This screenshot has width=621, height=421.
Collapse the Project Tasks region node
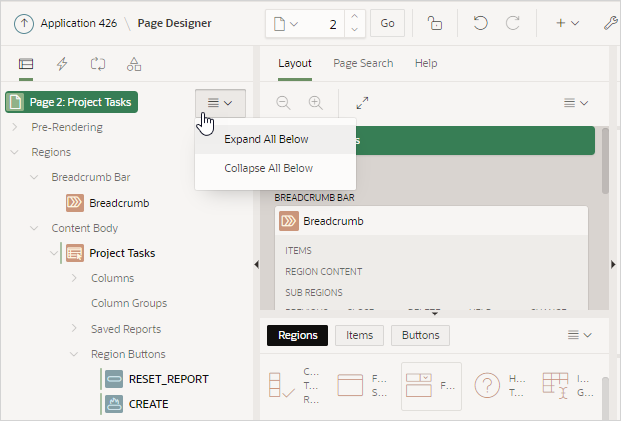click(54, 253)
